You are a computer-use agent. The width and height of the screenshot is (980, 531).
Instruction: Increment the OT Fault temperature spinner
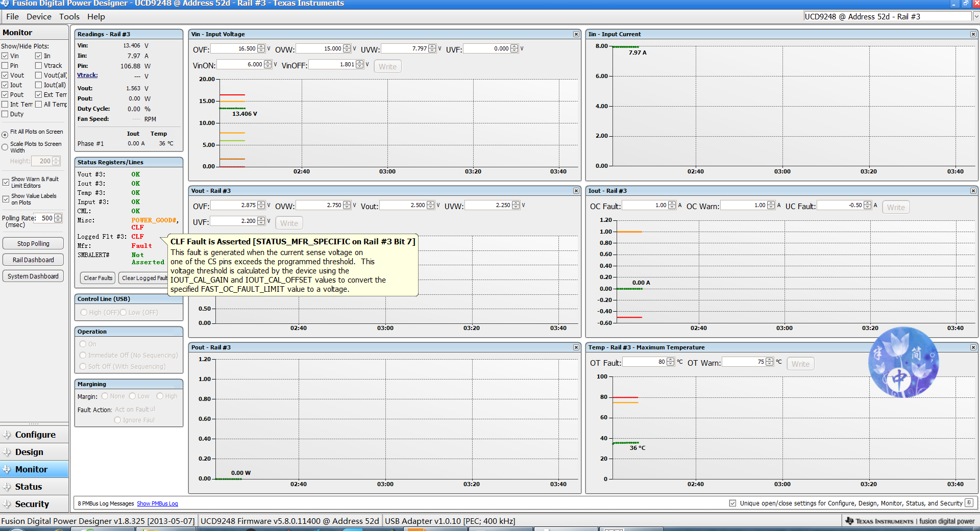(670, 360)
